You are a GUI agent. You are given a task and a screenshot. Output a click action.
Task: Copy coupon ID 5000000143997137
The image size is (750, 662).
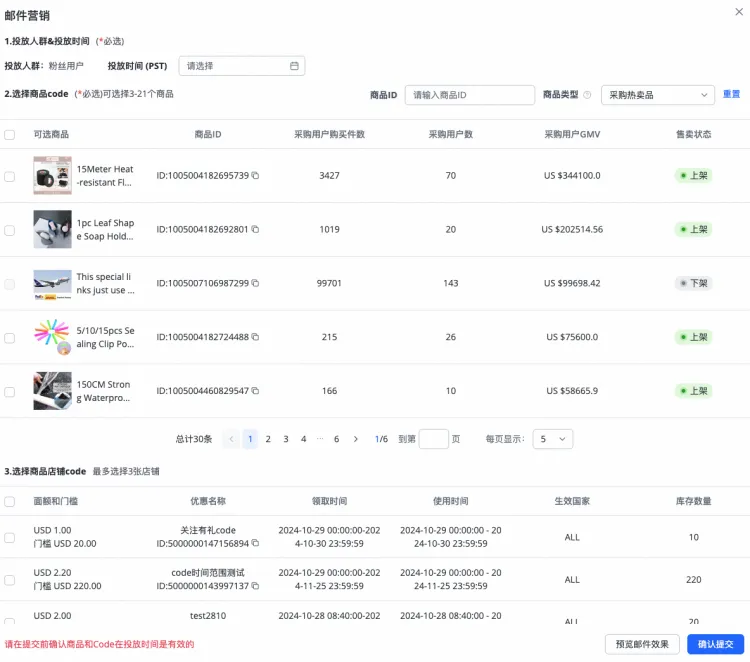click(255, 586)
